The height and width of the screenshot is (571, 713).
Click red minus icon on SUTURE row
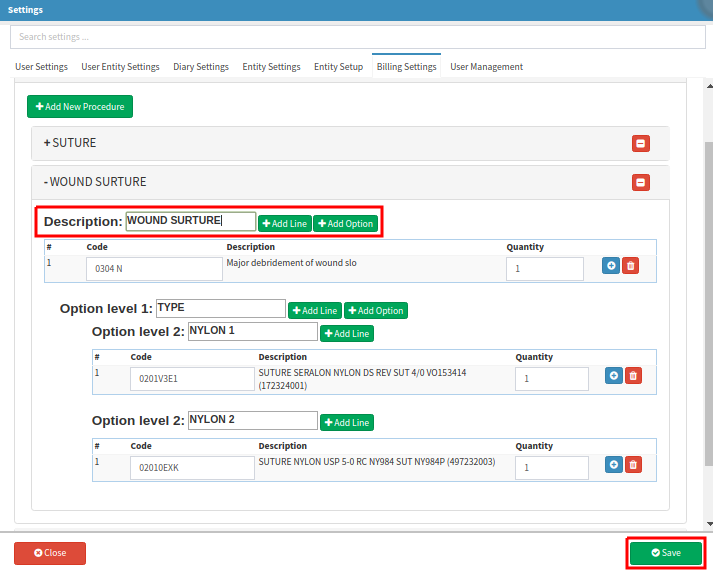(641, 144)
